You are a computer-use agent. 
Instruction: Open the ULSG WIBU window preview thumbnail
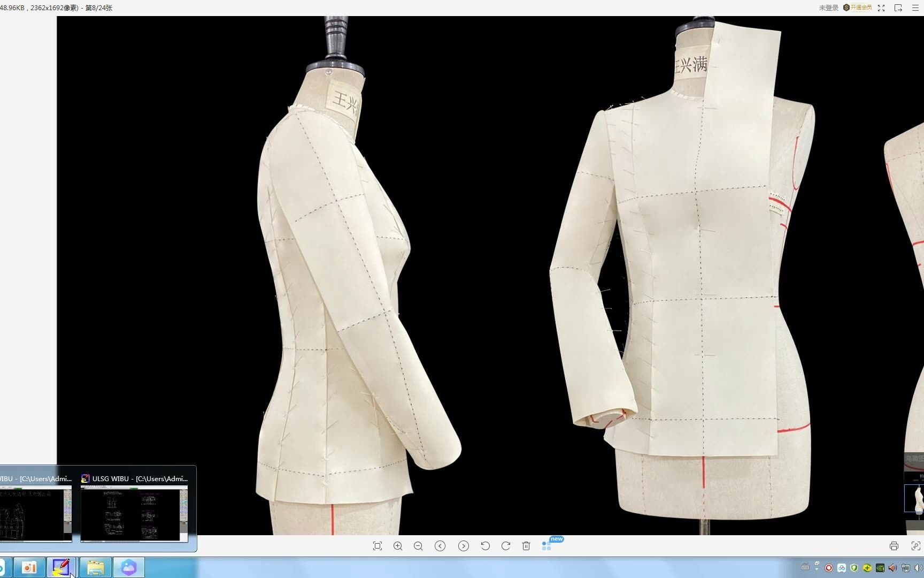point(134,514)
